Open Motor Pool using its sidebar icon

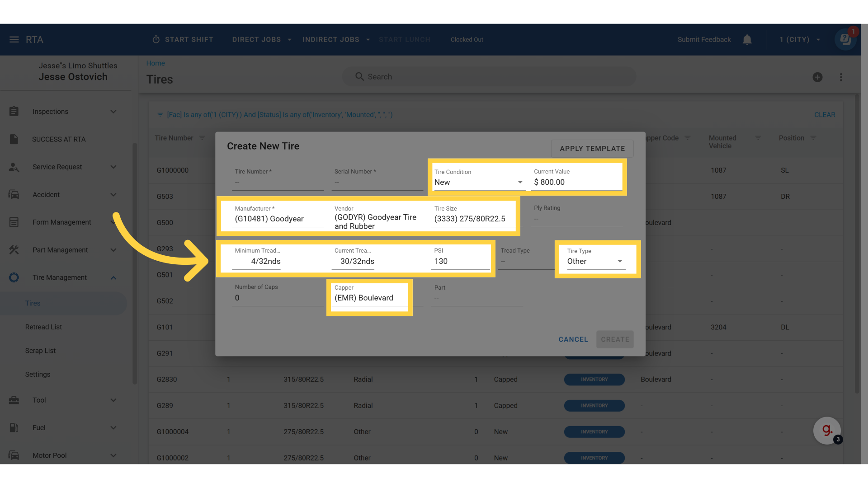coord(14,455)
